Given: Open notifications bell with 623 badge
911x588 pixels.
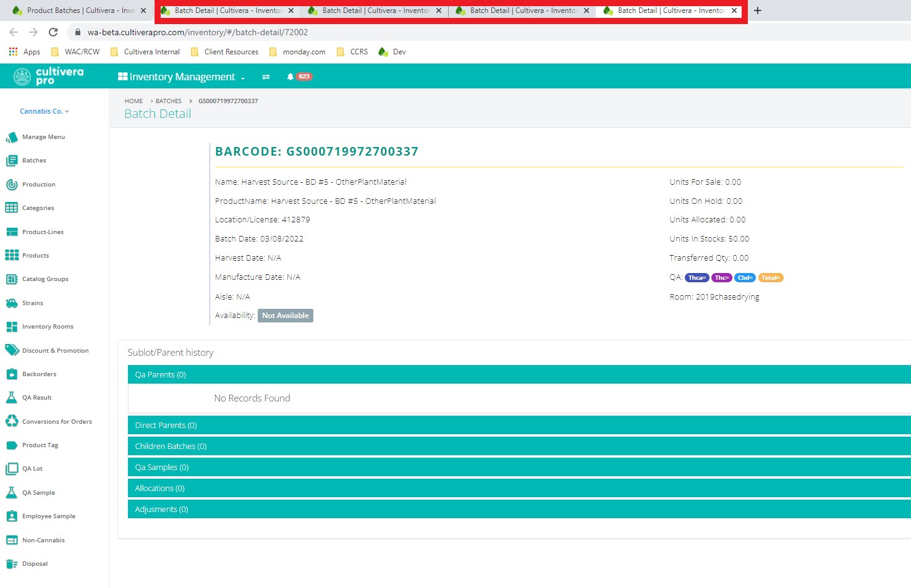Looking at the screenshot, I should [299, 77].
